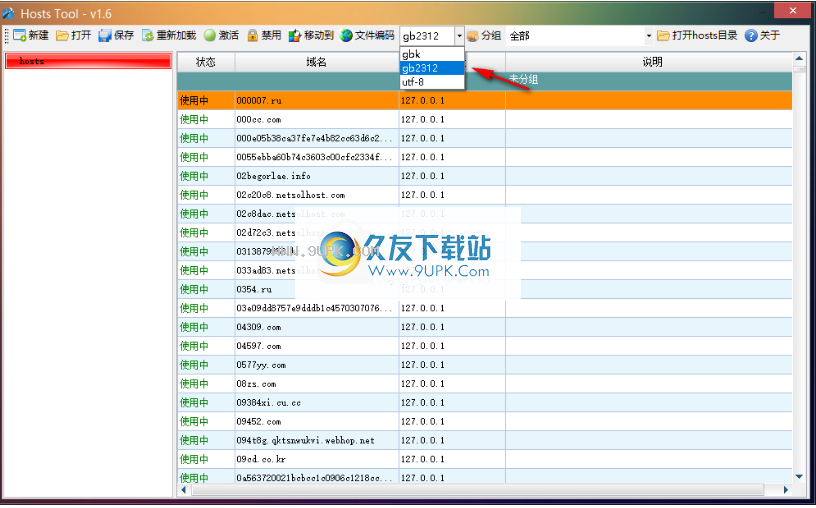The image size is (816, 508).
Task: Choose gbk from encoding list
Action: [432, 54]
